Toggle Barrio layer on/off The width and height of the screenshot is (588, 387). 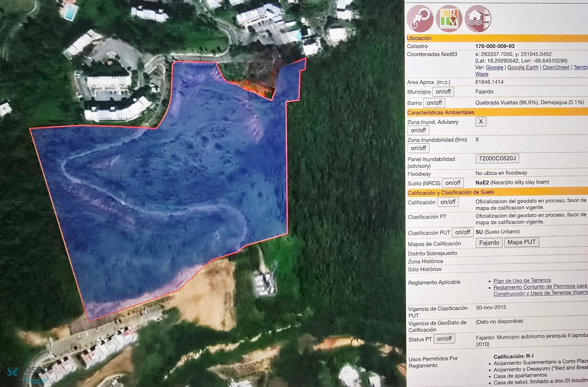(434, 103)
